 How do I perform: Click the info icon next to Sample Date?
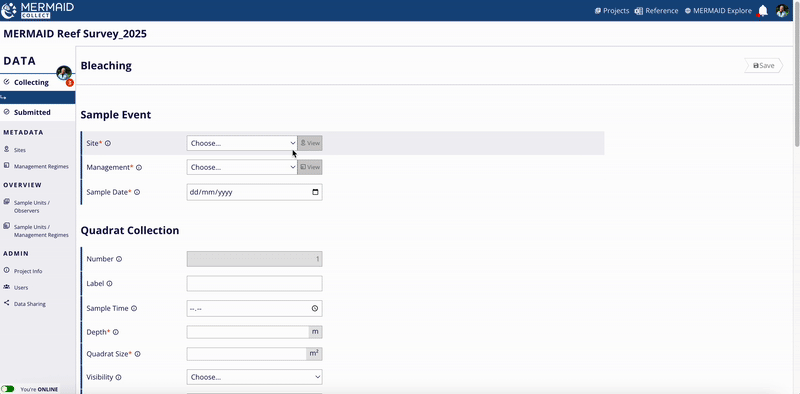pyautogui.click(x=137, y=192)
